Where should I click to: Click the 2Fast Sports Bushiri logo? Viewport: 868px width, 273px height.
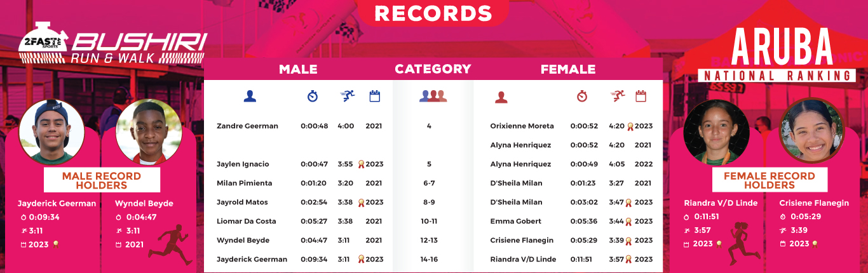(112, 45)
